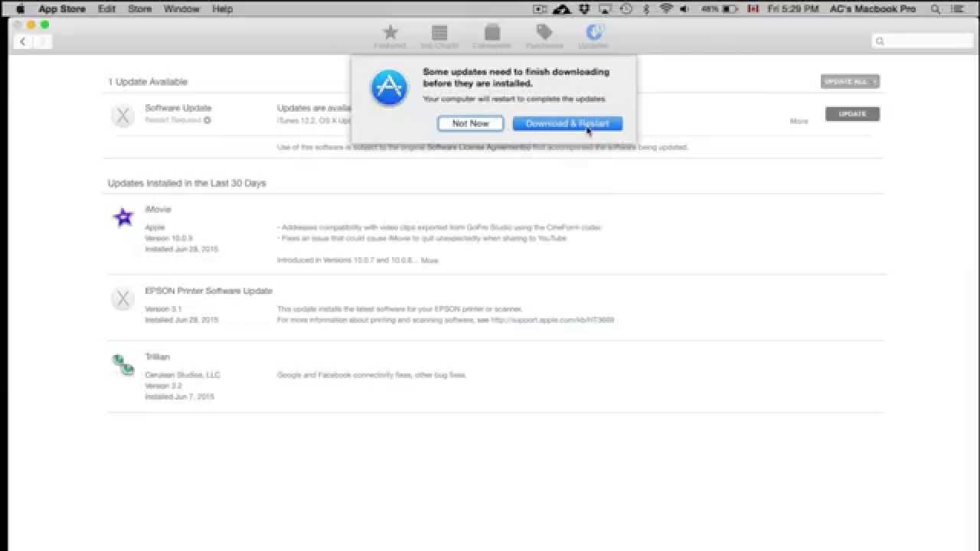Open the Window menu
Screen dimensions: 980x551
181,9
